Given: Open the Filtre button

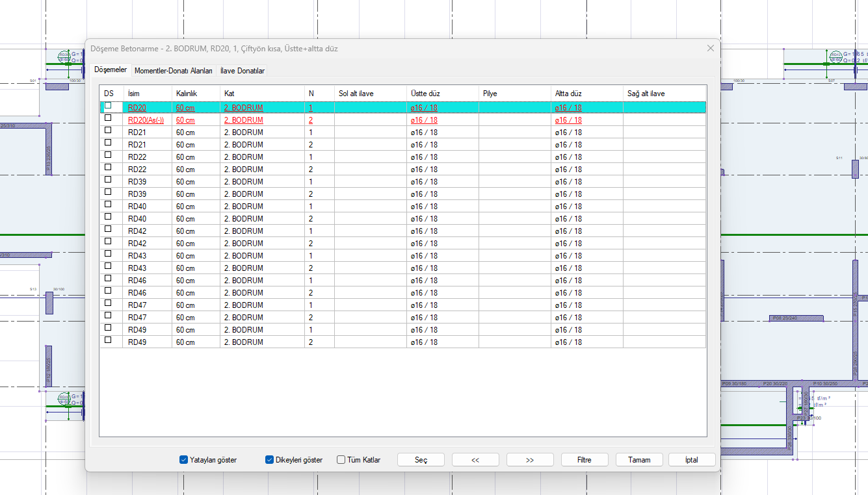Looking at the screenshot, I should (584, 460).
